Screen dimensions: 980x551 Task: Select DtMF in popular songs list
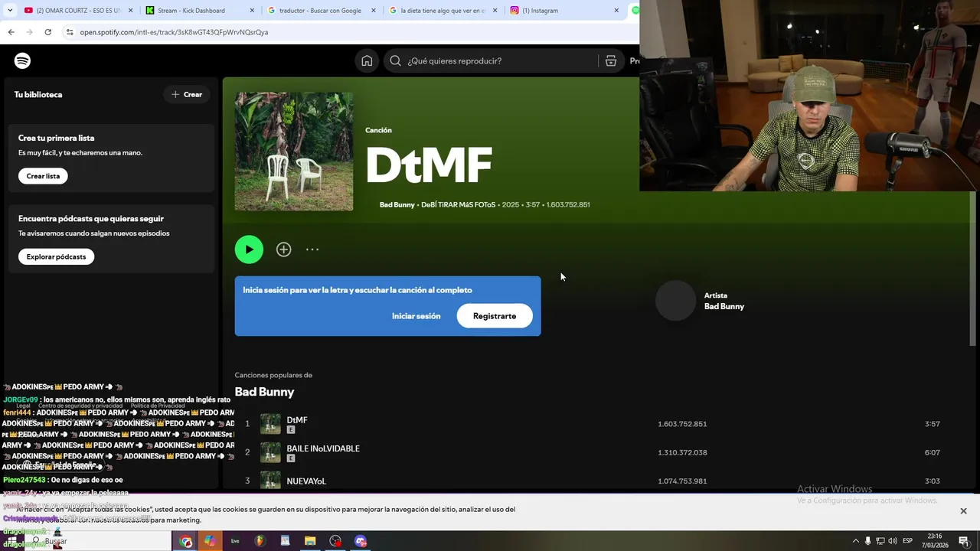[x=297, y=420]
